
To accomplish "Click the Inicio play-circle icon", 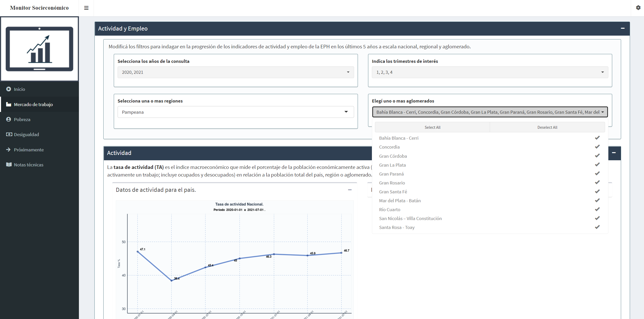I will 9,89.
